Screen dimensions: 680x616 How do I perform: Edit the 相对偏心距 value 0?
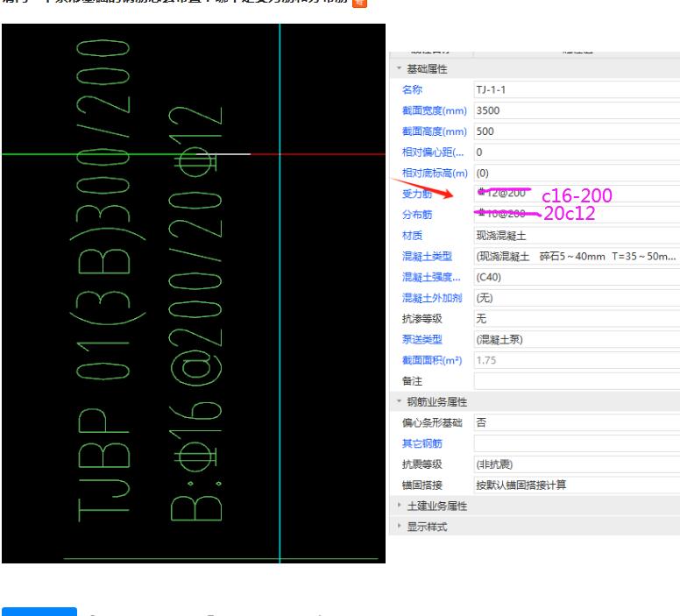[577, 152]
